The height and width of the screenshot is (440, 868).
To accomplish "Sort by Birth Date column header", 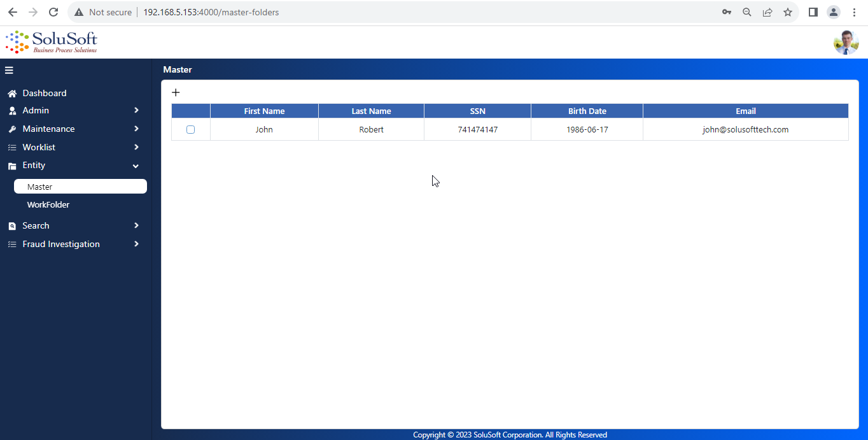I will [587, 111].
